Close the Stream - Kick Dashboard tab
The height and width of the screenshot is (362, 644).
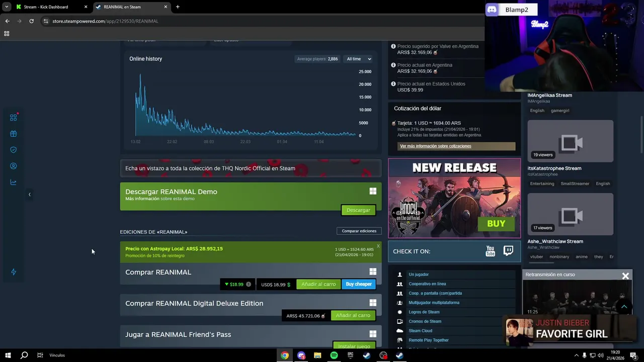(x=86, y=7)
